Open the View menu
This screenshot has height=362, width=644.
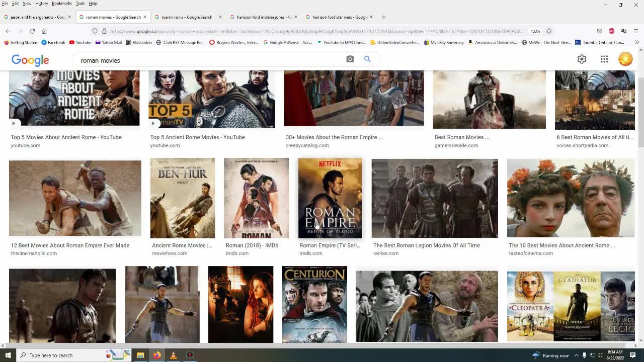pyautogui.click(x=27, y=4)
